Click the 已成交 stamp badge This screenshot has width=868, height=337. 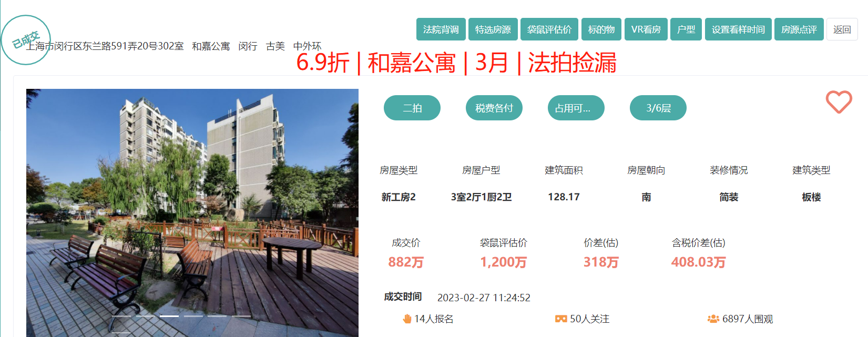25,39
